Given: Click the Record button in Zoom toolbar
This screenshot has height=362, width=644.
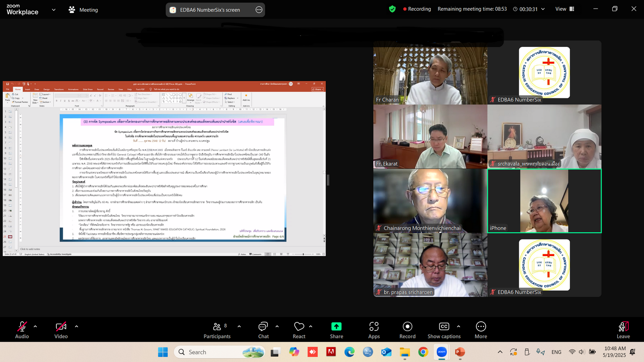Looking at the screenshot, I should point(407,330).
